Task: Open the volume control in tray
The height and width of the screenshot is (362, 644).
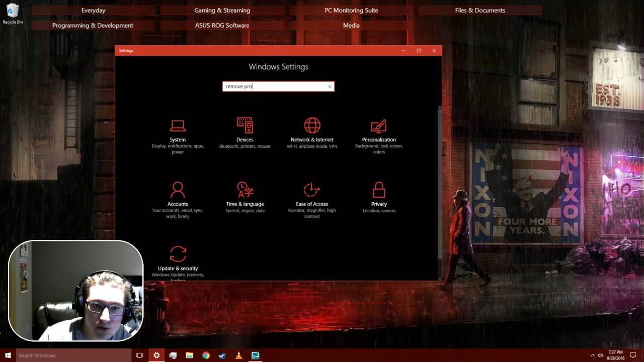Action: pyautogui.click(x=600, y=355)
